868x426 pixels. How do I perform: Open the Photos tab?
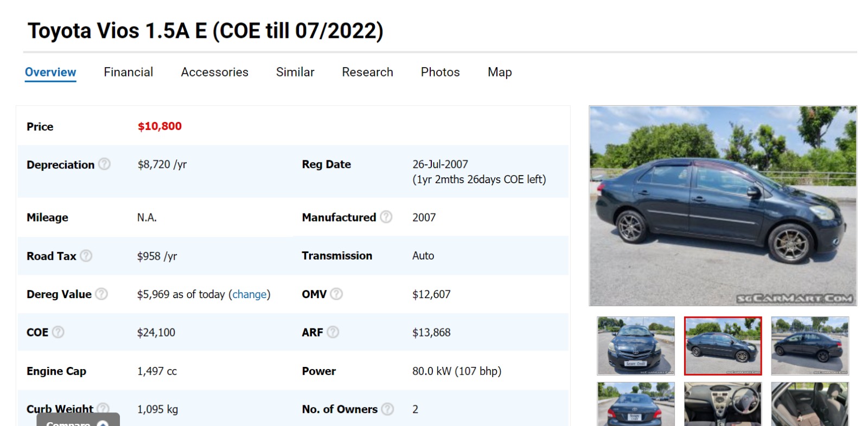pos(440,72)
